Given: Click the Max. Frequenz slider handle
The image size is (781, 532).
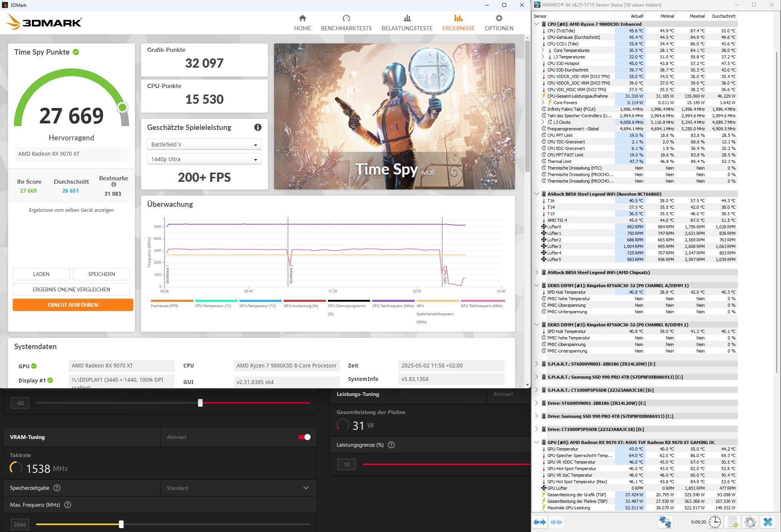Looking at the screenshot, I should (x=121, y=524).
